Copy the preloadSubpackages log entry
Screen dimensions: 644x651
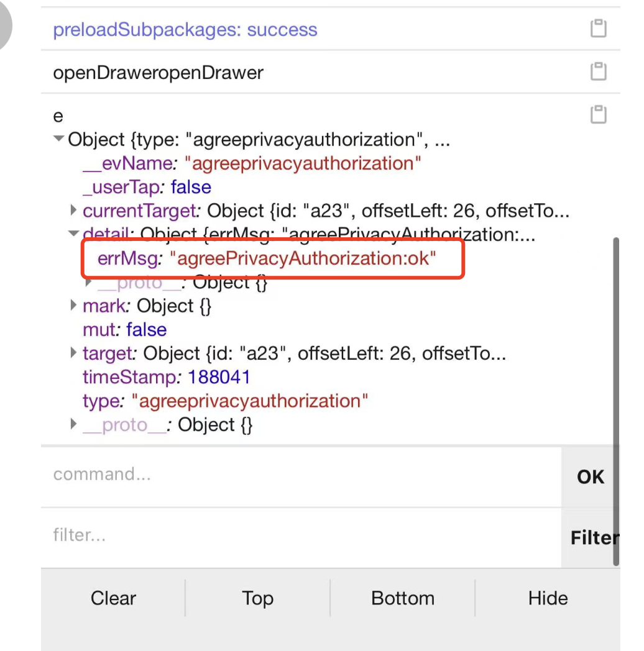pyautogui.click(x=598, y=29)
